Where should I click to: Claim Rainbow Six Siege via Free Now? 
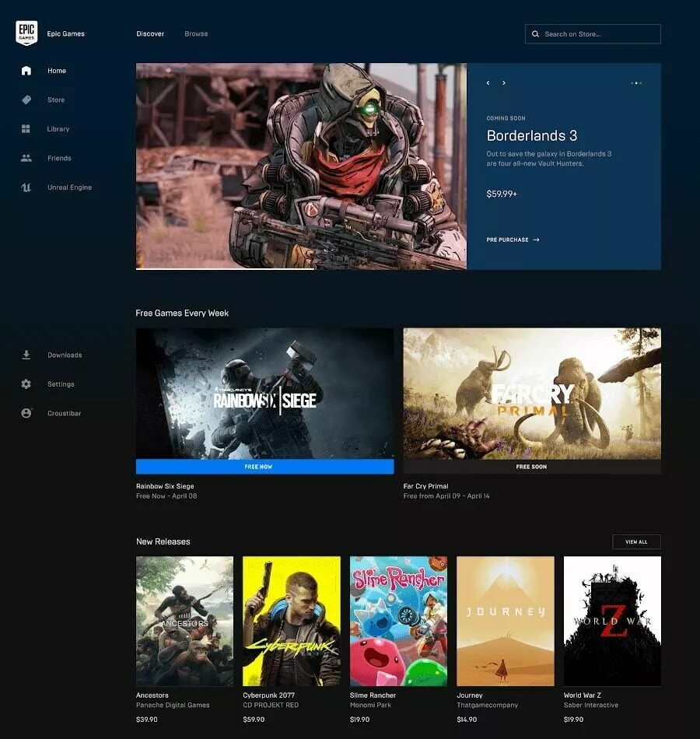click(x=264, y=465)
